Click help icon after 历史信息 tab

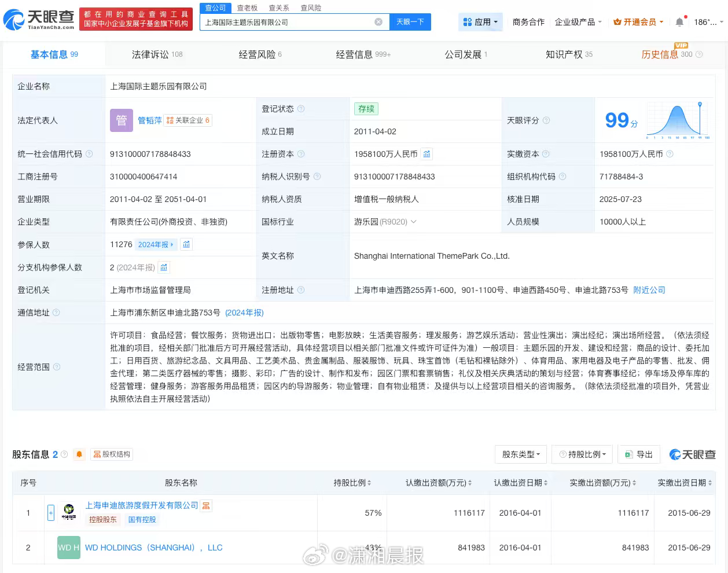tap(699, 54)
